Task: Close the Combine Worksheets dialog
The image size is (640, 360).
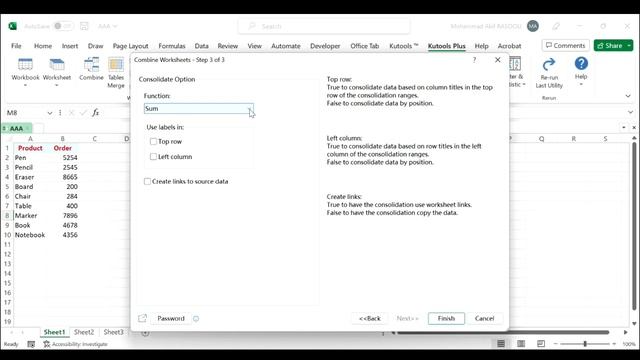Action: [498, 60]
